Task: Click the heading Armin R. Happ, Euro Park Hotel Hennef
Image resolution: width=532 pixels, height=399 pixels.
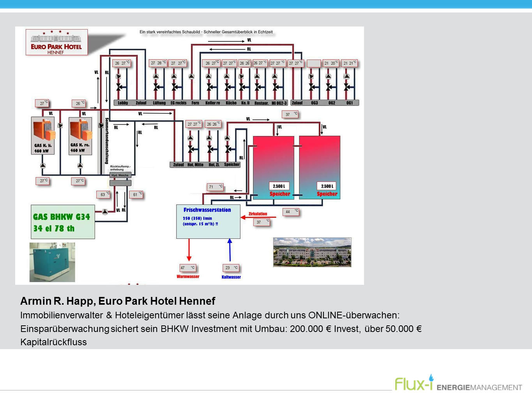Action: coord(118,301)
